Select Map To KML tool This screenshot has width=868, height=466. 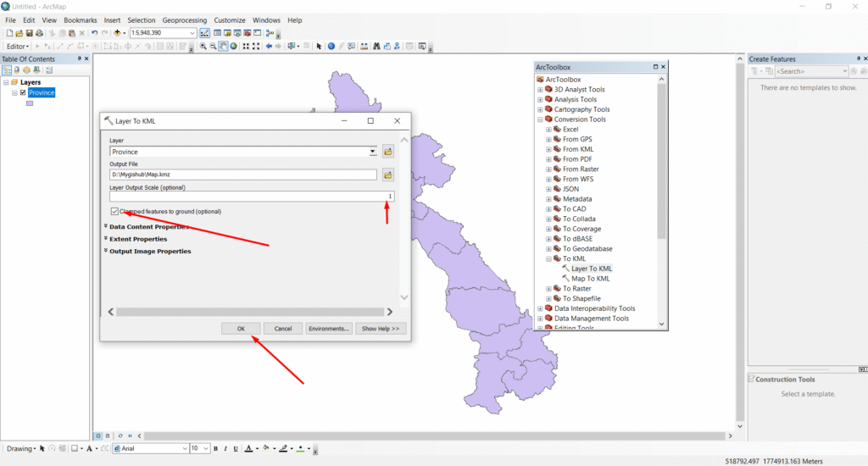click(x=590, y=279)
